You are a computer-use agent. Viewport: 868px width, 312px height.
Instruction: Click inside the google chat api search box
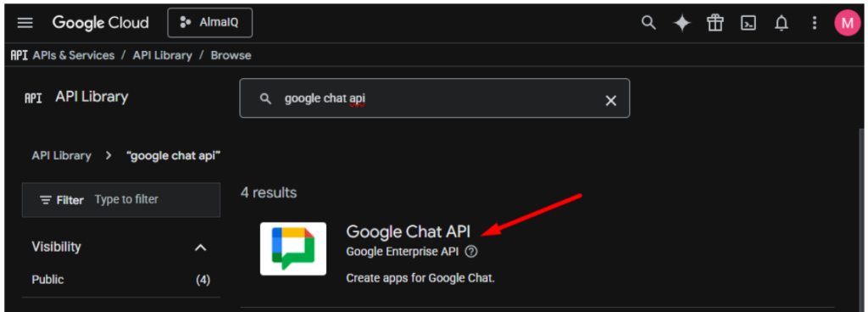(x=435, y=98)
